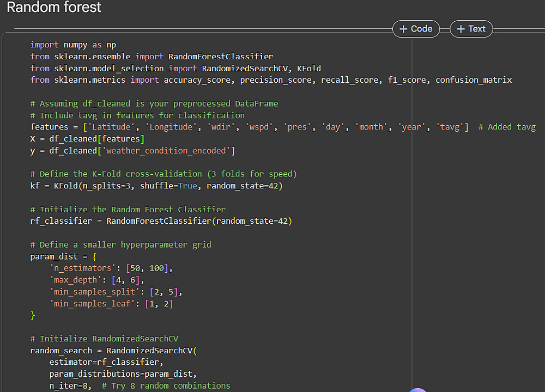
Task: Open the Gemini assistant bubble at bottom
Action: coord(418,390)
